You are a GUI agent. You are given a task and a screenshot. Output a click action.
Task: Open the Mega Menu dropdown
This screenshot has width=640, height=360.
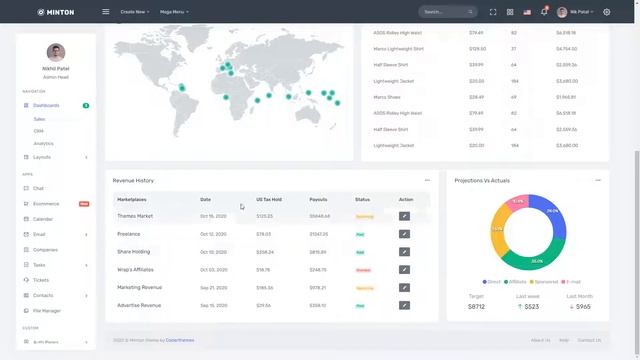(174, 12)
